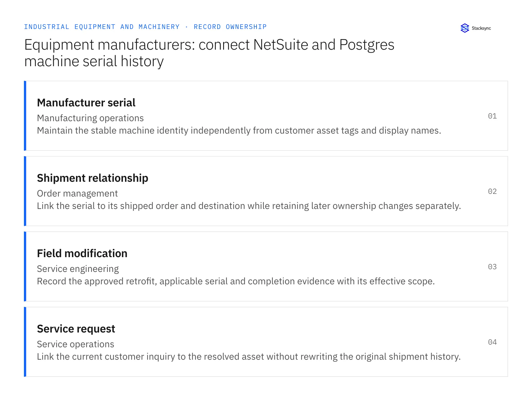Click the 'Manufacturing operations' subtitle
The image size is (532, 399).
point(90,118)
